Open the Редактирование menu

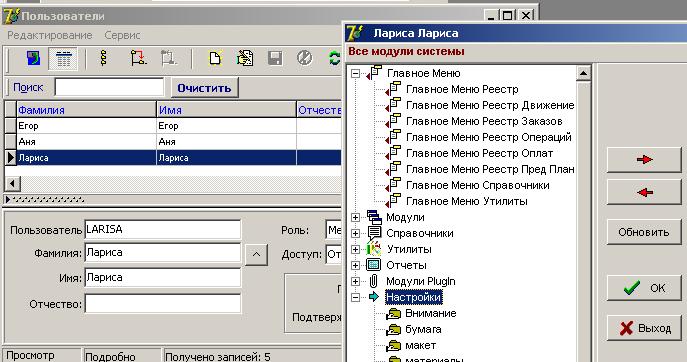tap(50, 35)
